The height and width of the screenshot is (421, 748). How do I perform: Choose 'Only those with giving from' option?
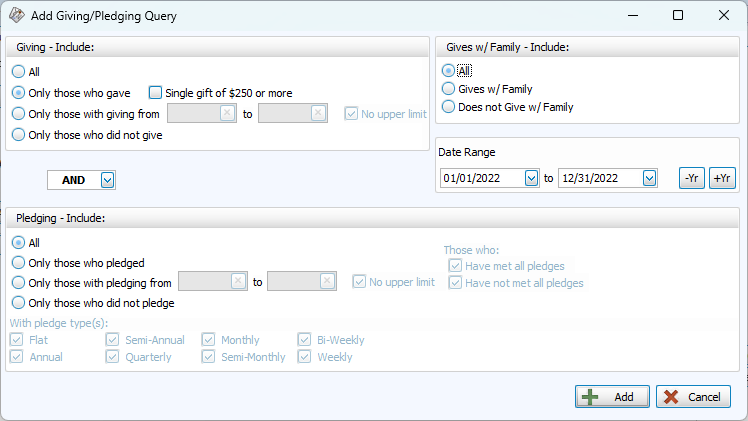[x=18, y=114]
